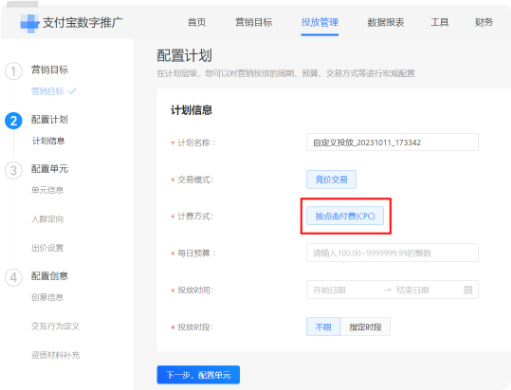Select 配置创意 step in sidebar

(50, 276)
